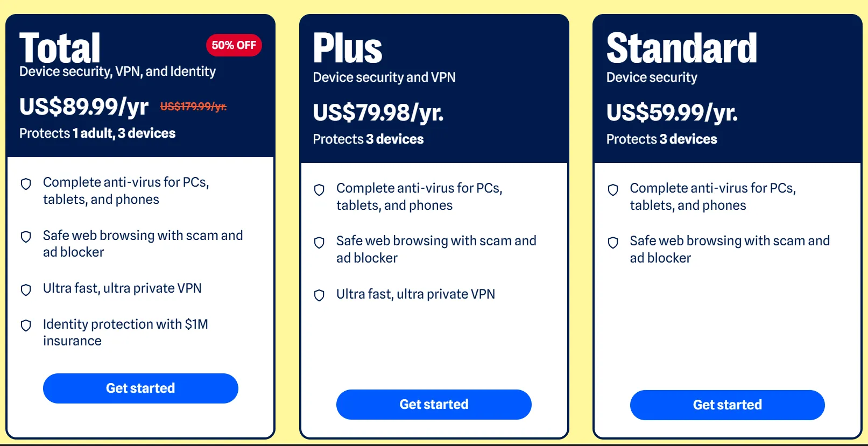The height and width of the screenshot is (446, 868).
Task: Click the crossed-out US$179.99/yr price
Action: click(x=193, y=107)
